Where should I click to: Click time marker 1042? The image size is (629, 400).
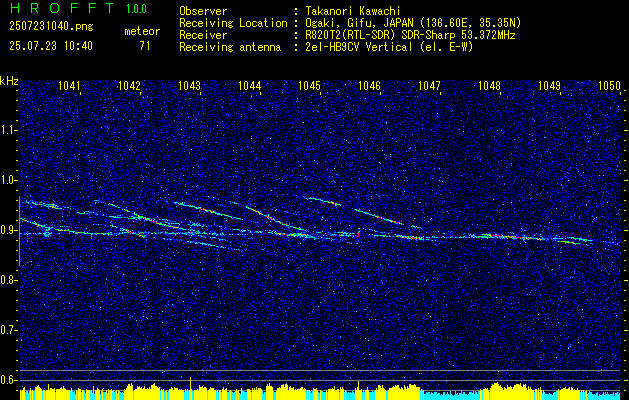pos(130,85)
